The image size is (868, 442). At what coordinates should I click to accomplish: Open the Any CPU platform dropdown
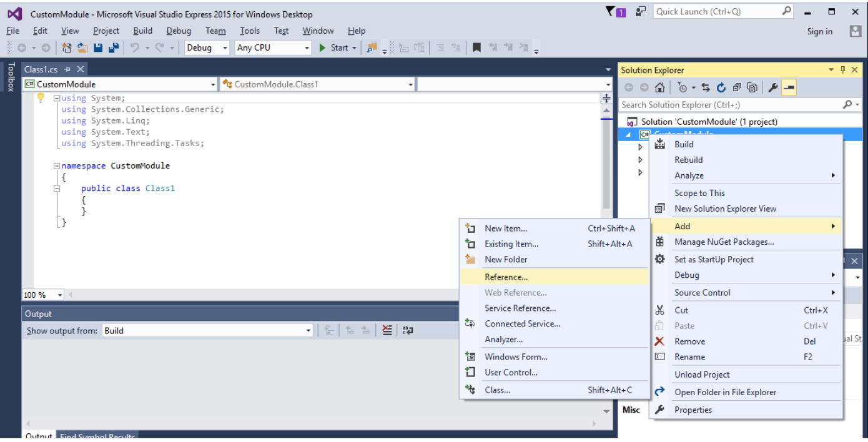pos(273,47)
